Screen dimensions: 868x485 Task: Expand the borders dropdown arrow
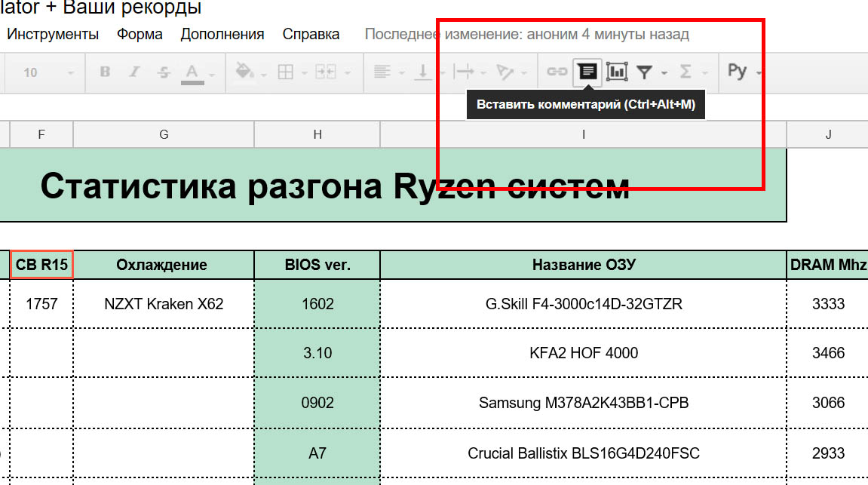(x=304, y=73)
